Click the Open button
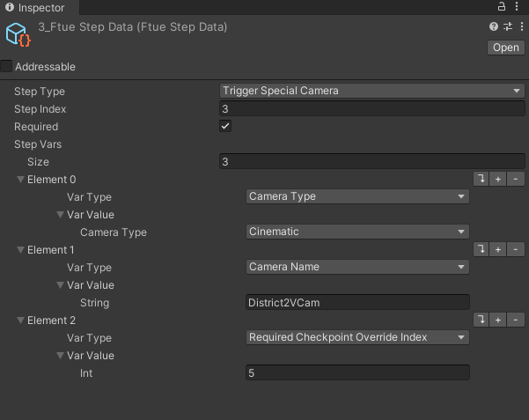 click(506, 48)
